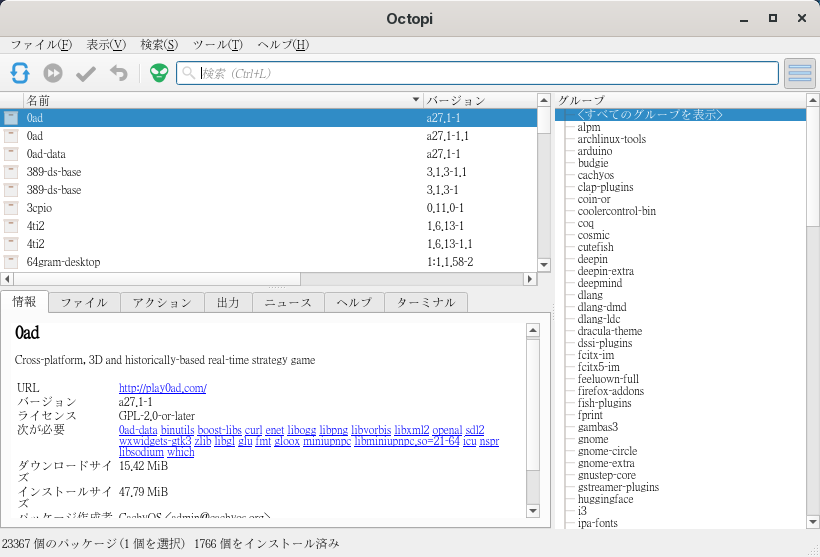820x557 pixels.
Task: Click the package list scroll-up arrow
Action: [544, 100]
